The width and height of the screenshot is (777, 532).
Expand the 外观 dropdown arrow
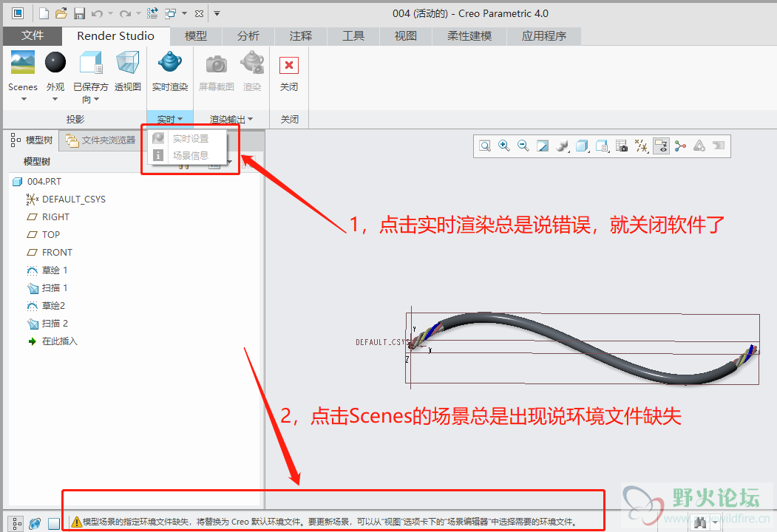(55, 99)
